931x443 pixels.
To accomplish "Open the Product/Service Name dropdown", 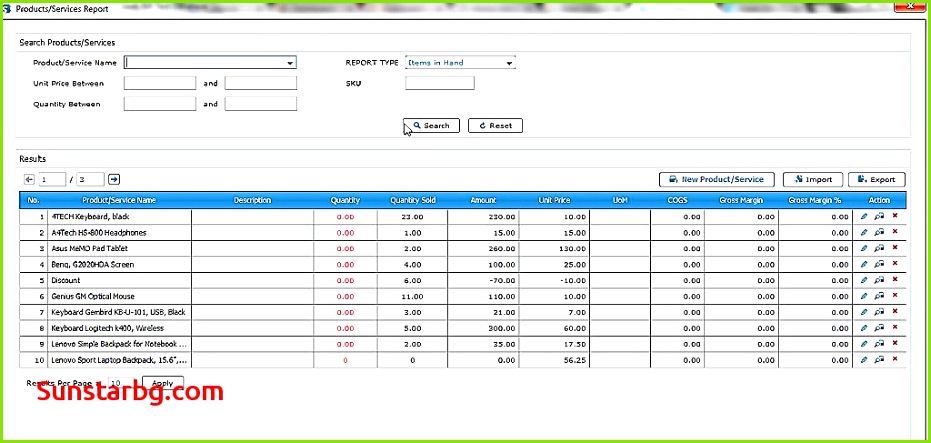I will (x=290, y=63).
